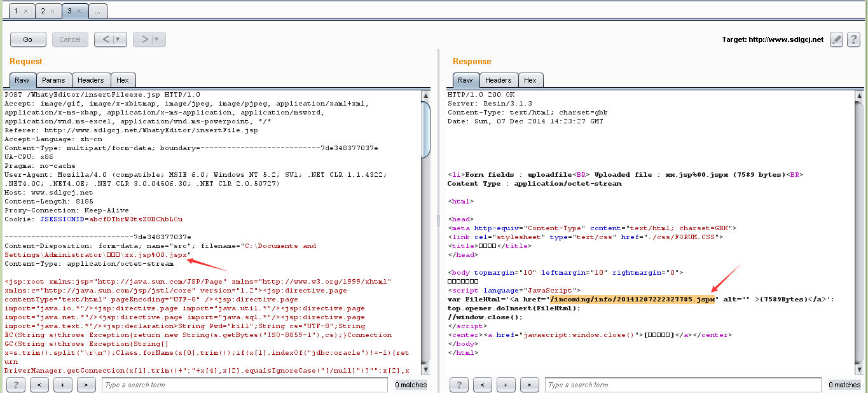Click the Request search help ? button
Screen dimensions: 868x393
[x=16, y=385]
